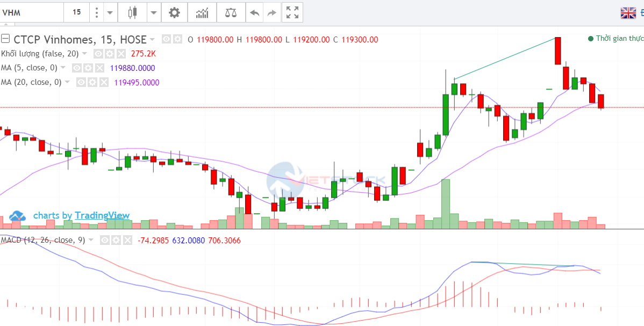Expand the MACD indicator dropdown arrow
The image size is (644, 326).
coord(90,240)
